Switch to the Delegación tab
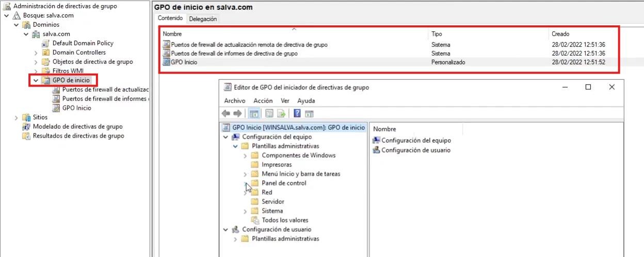 [x=203, y=19]
